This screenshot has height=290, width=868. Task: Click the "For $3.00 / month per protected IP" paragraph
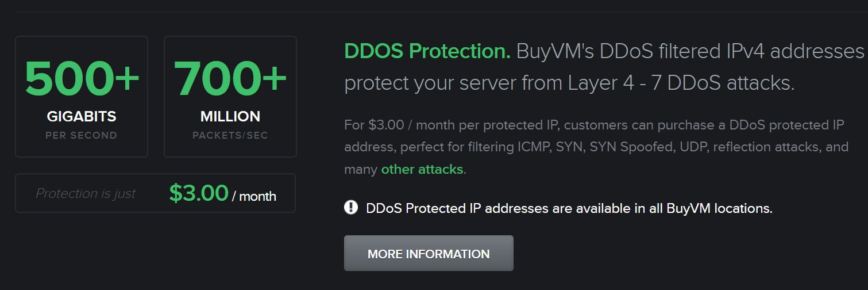(596, 147)
